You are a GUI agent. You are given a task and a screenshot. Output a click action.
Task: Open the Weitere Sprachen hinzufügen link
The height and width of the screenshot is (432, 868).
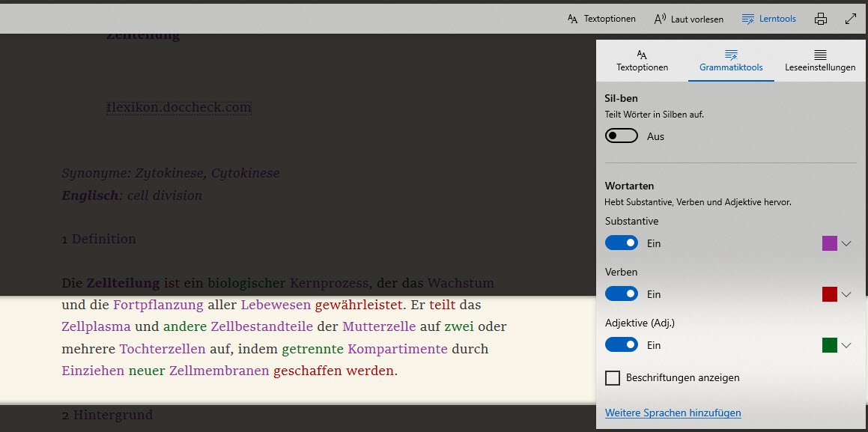coord(673,413)
